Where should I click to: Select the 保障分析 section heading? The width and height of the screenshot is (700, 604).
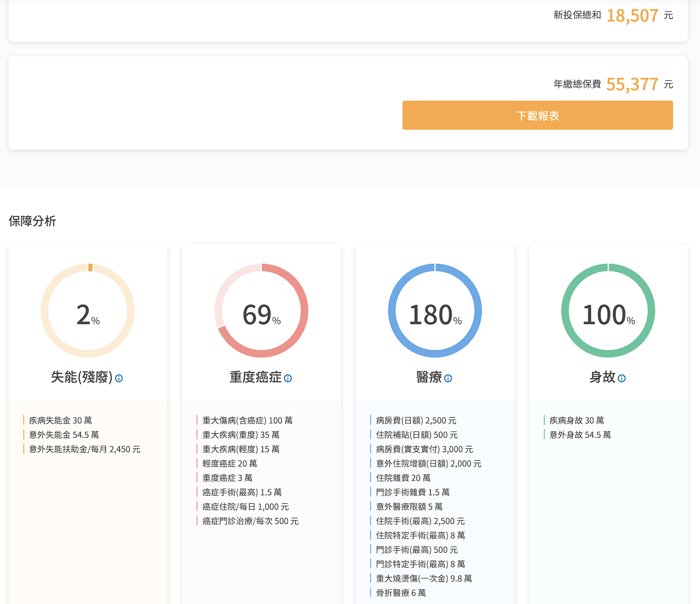(x=32, y=221)
